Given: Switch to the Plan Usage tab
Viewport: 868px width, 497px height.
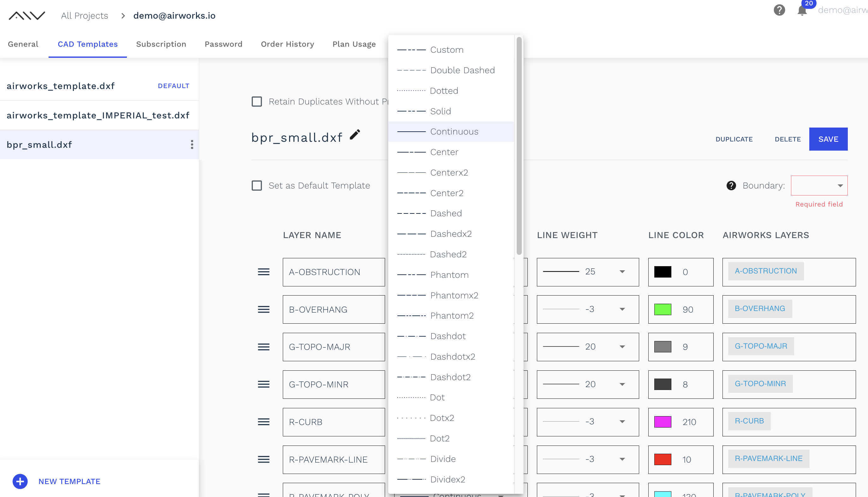Looking at the screenshot, I should click(354, 44).
